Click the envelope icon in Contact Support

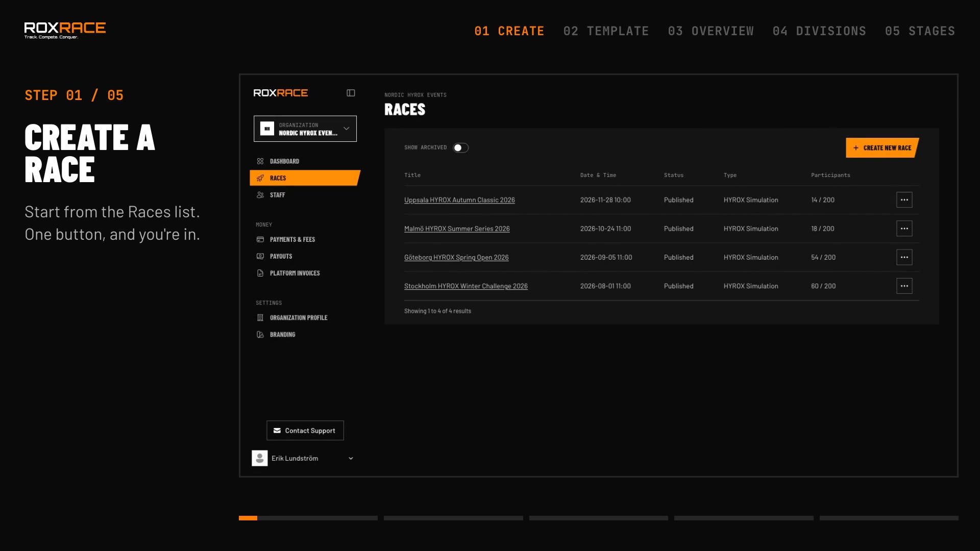pos(277,431)
